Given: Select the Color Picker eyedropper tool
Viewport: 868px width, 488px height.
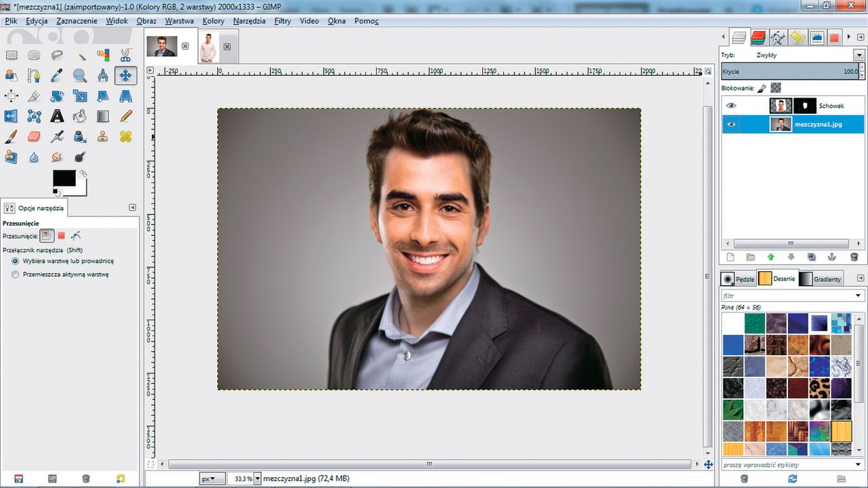Looking at the screenshot, I should pos(57,75).
